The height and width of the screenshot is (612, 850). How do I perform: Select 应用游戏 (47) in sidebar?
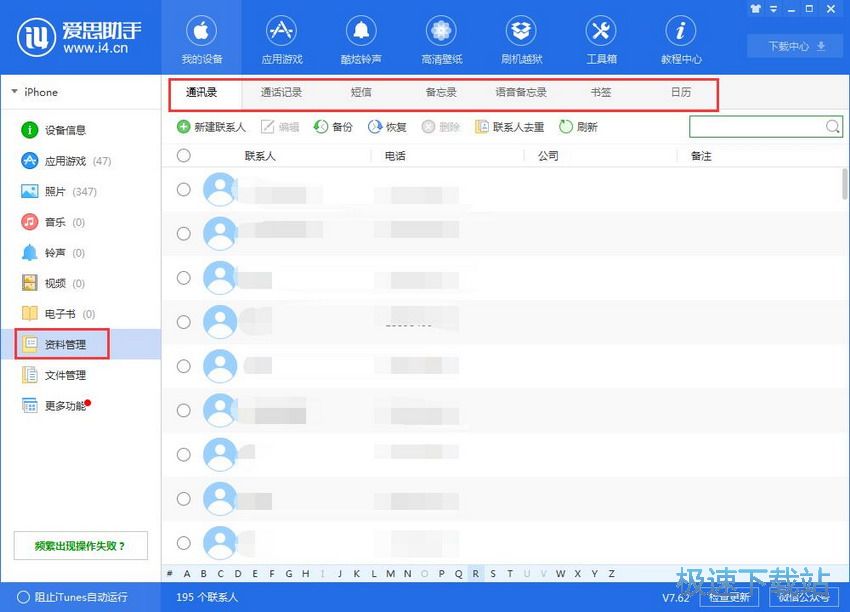coord(66,161)
